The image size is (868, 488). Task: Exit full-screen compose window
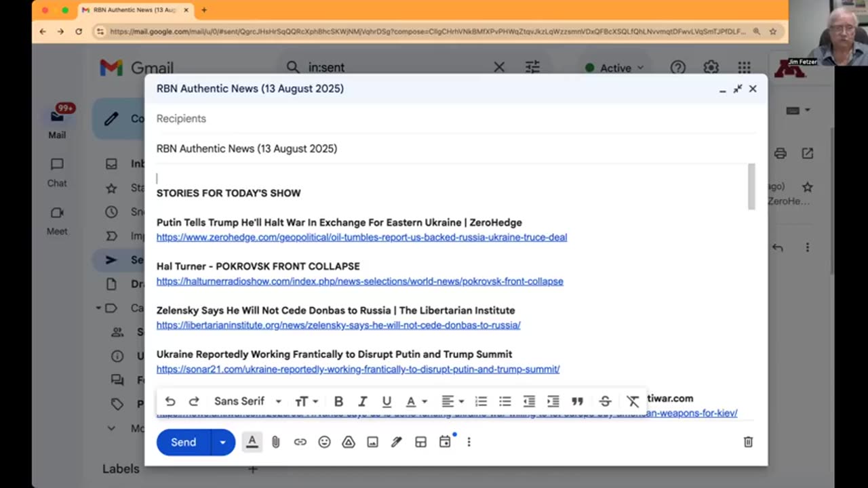(737, 89)
